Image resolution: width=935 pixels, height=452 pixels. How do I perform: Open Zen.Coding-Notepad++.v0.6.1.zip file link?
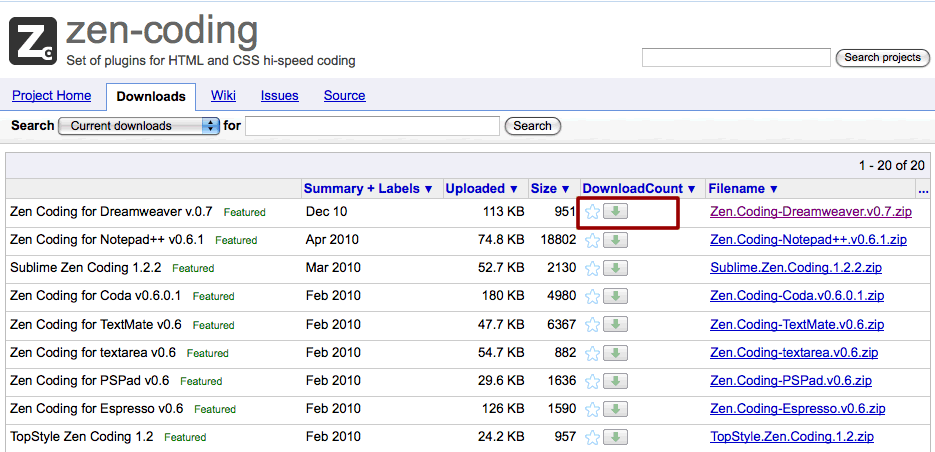[809, 240]
